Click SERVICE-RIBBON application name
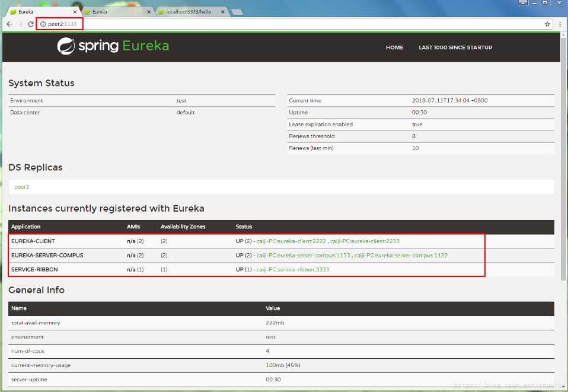This screenshot has width=568, height=392. coord(34,270)
